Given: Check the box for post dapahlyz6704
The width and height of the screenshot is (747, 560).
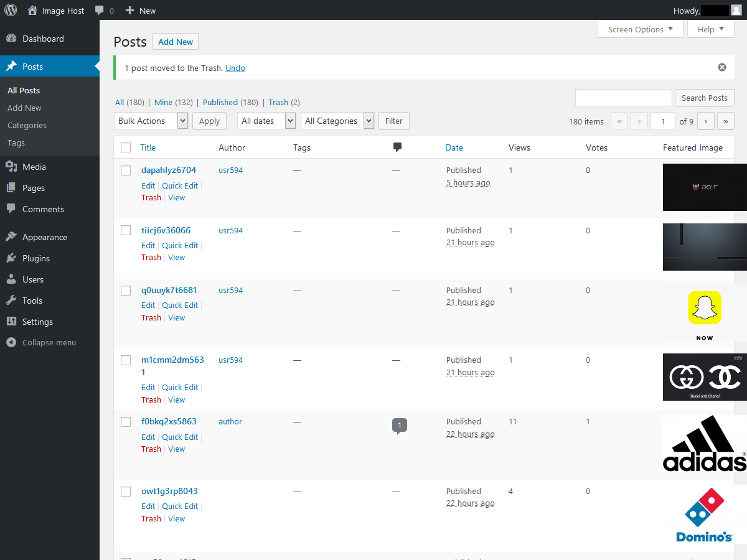Looking at the screenshot, I should point(126,170).
